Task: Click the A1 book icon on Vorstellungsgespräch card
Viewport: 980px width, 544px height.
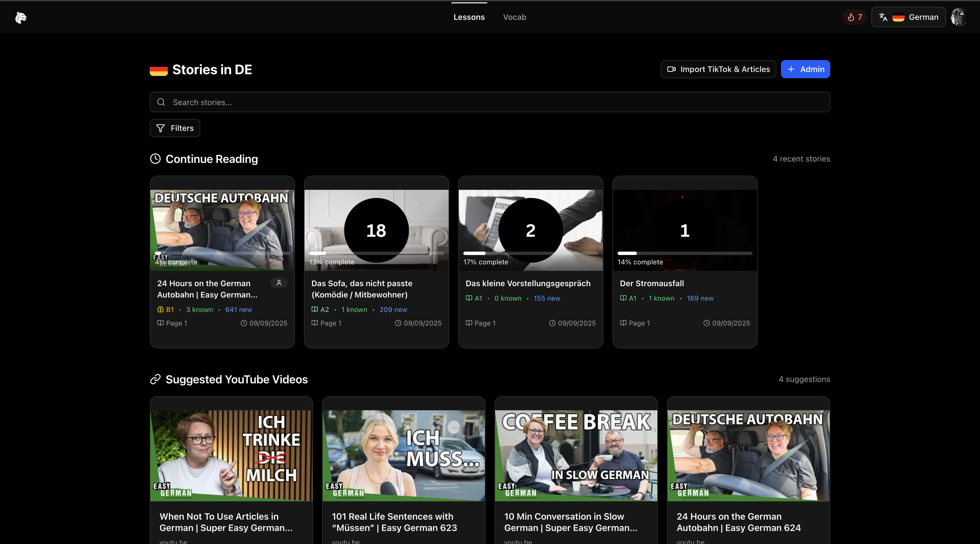Action: click(469, 298)
